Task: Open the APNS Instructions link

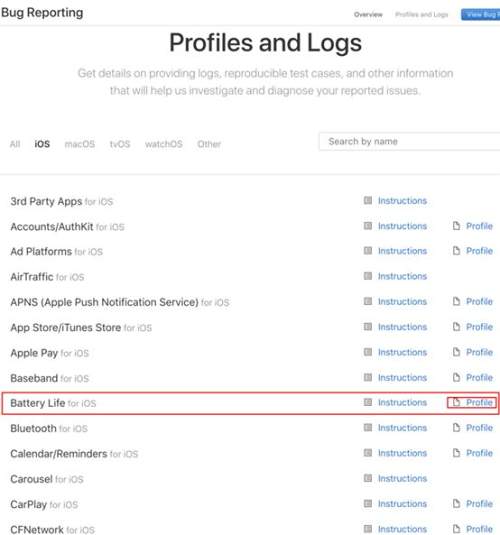Action: pos(402,302)
